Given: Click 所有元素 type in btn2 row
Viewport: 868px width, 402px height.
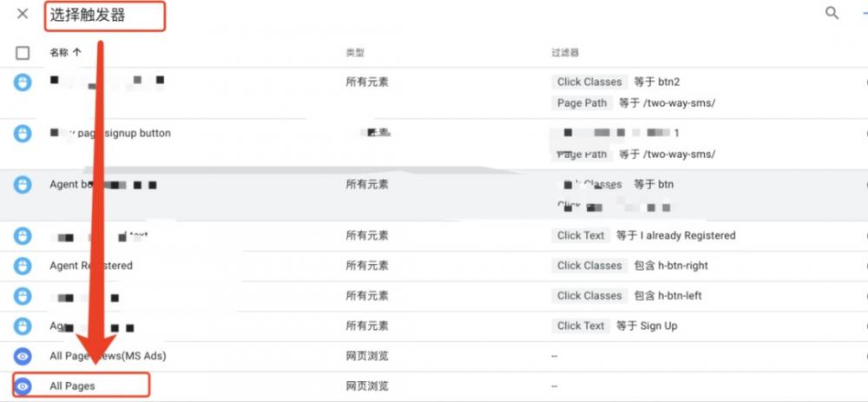Looking at the screenshot, I should (x=367, y=82).
